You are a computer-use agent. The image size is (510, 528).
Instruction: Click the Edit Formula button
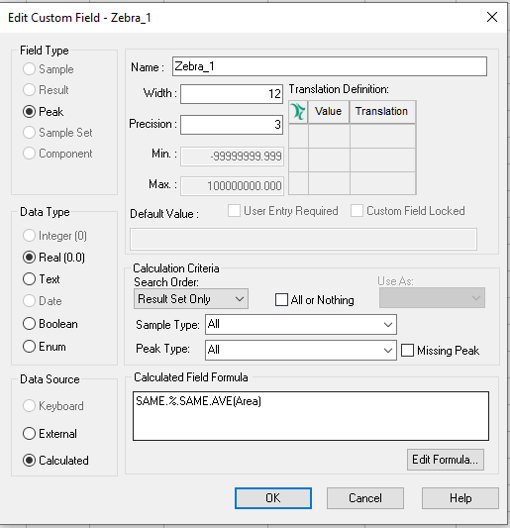point(445,460)
